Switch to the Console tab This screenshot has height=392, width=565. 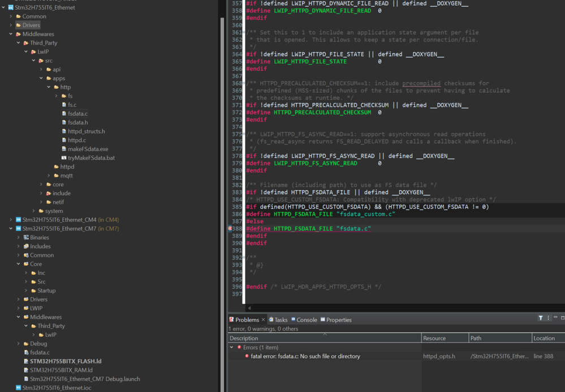pyautogui.click(x=307, y=320)
